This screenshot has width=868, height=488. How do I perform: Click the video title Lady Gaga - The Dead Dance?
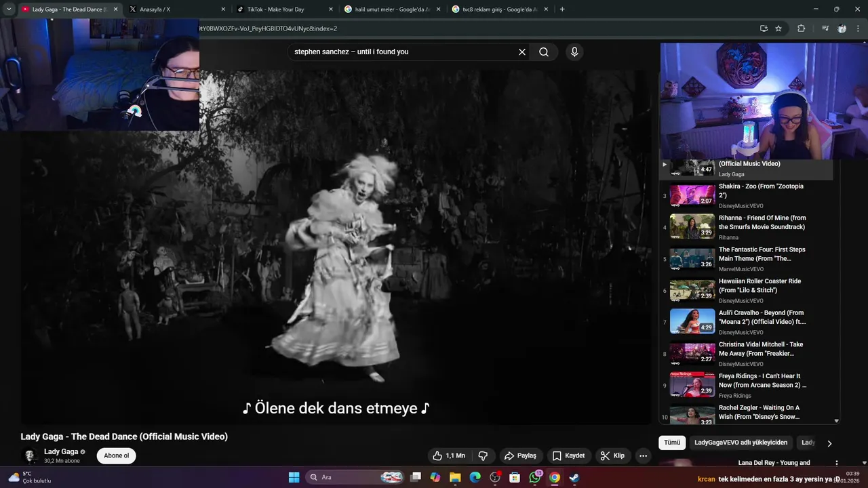pos(124,436)
